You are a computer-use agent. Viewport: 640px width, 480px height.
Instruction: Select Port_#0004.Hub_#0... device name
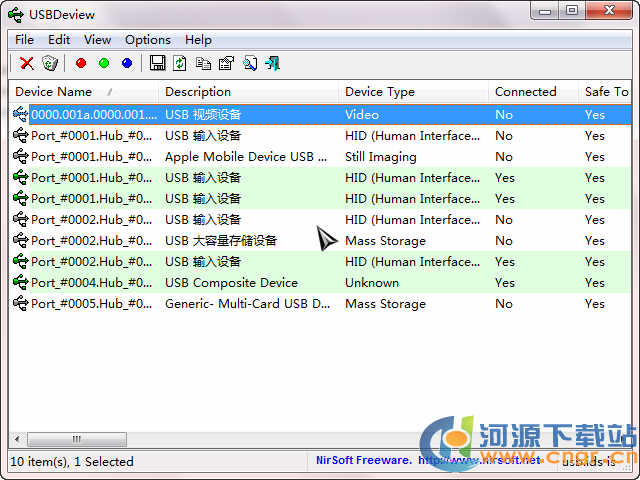tap(91, 283)
